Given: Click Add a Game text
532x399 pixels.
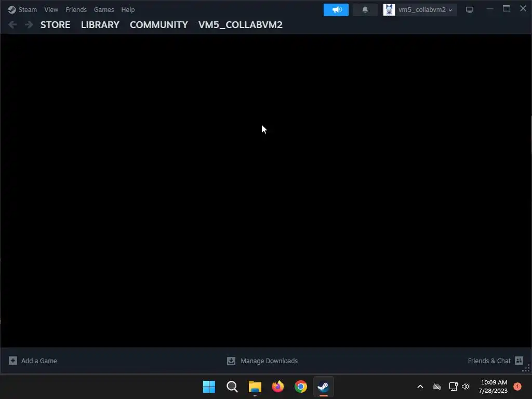Looking at the screenshot, I should (39, 361).
